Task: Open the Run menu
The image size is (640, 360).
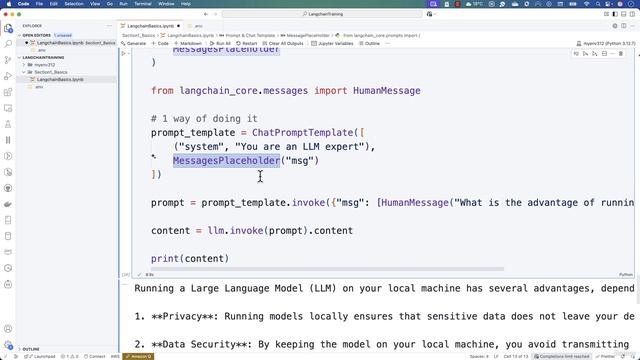Action: click(123, 4)
